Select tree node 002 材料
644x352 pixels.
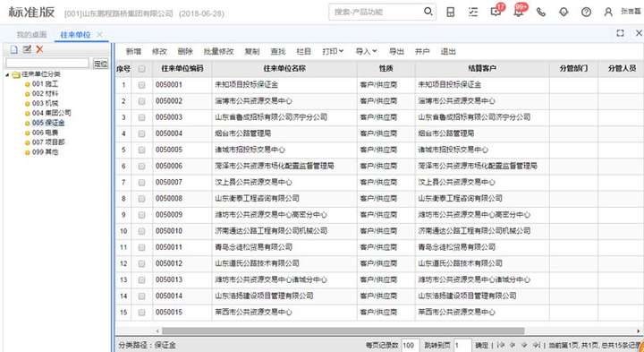tap(45, 94)
